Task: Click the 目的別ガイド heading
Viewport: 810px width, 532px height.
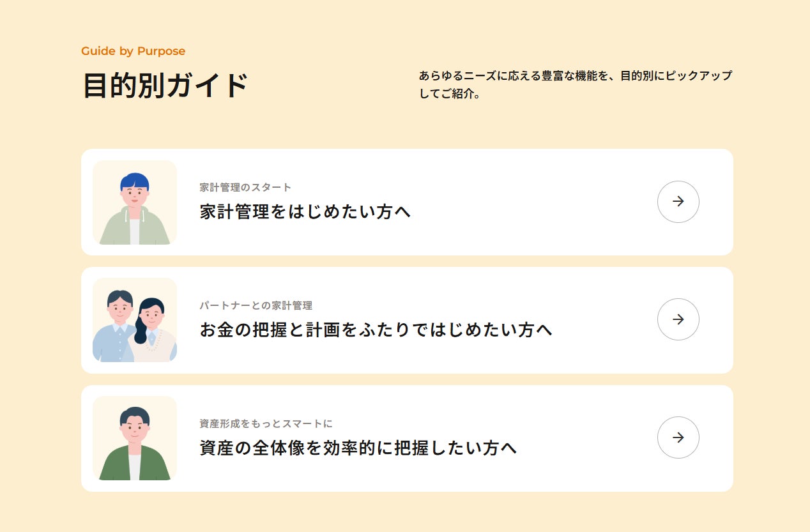Action: click(165, 86)
